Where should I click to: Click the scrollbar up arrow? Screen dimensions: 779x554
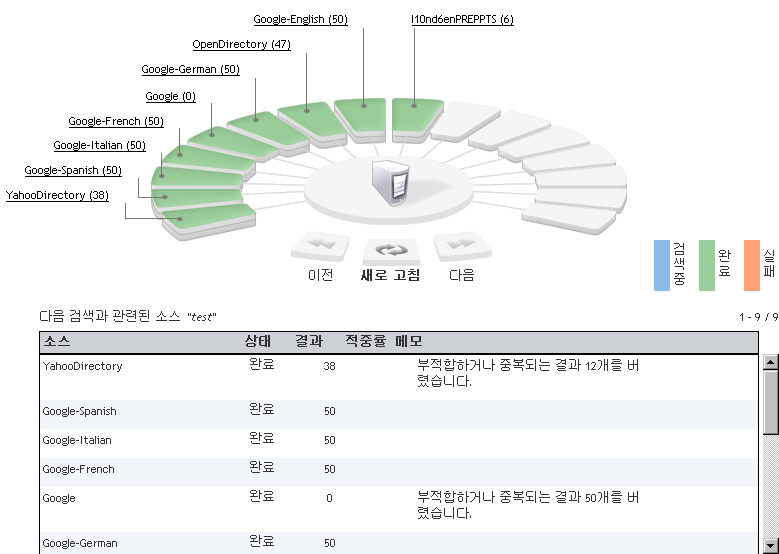(x=770, y=361)
